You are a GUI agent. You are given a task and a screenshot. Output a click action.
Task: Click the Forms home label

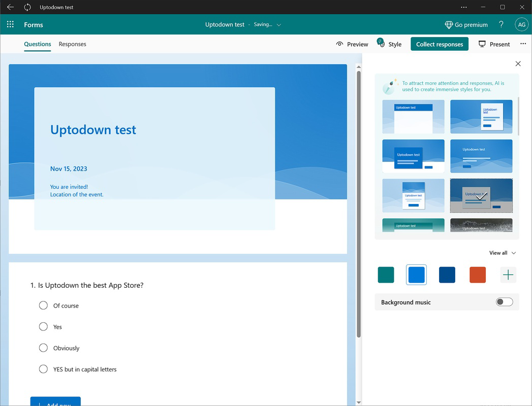[34, 25]
